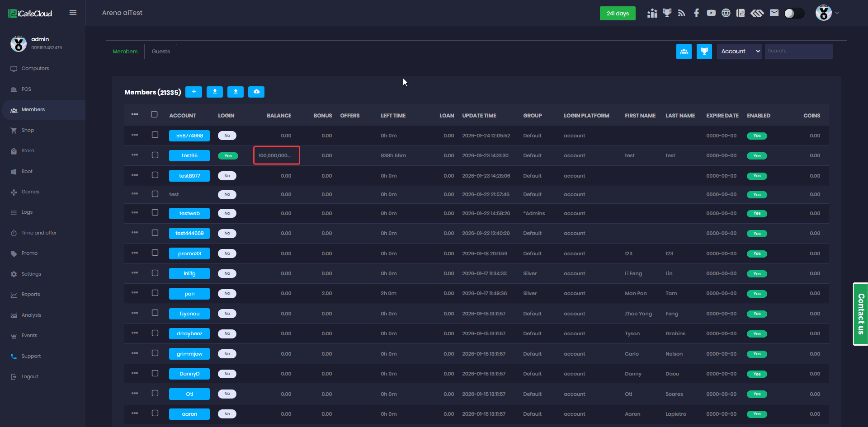Click the 241 days license button

tap(618, 14)
